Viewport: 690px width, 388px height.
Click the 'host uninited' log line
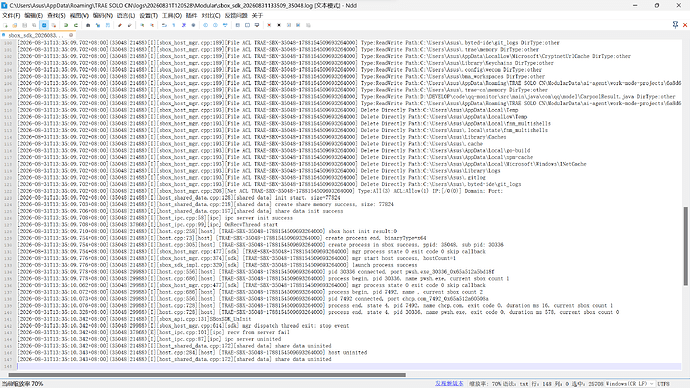(x=192, y=352)
